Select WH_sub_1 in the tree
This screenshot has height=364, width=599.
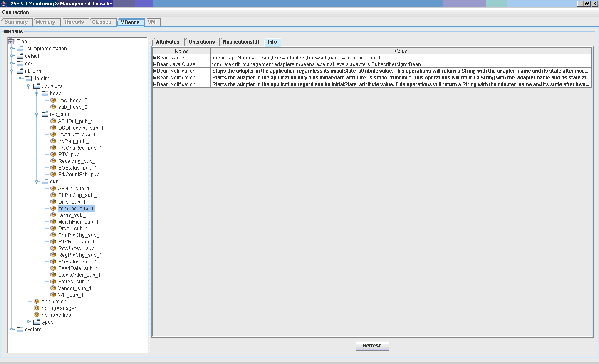(71, 295)
